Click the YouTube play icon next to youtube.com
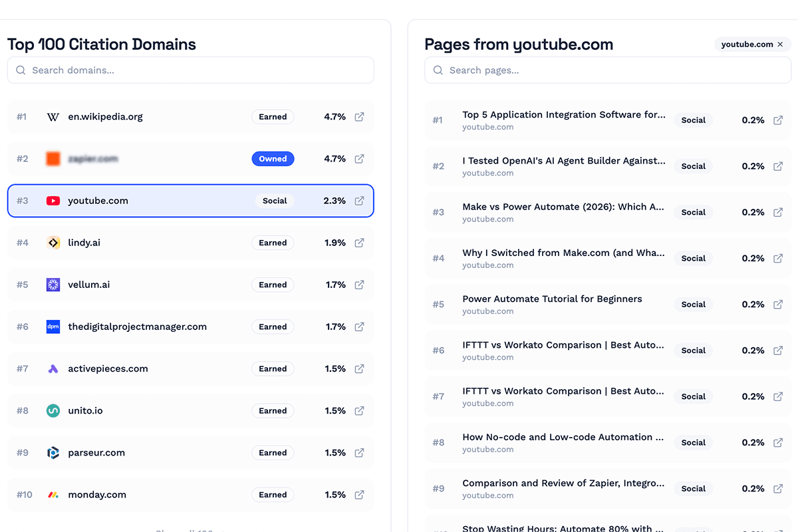798x532 pixels. coord(53,200)
